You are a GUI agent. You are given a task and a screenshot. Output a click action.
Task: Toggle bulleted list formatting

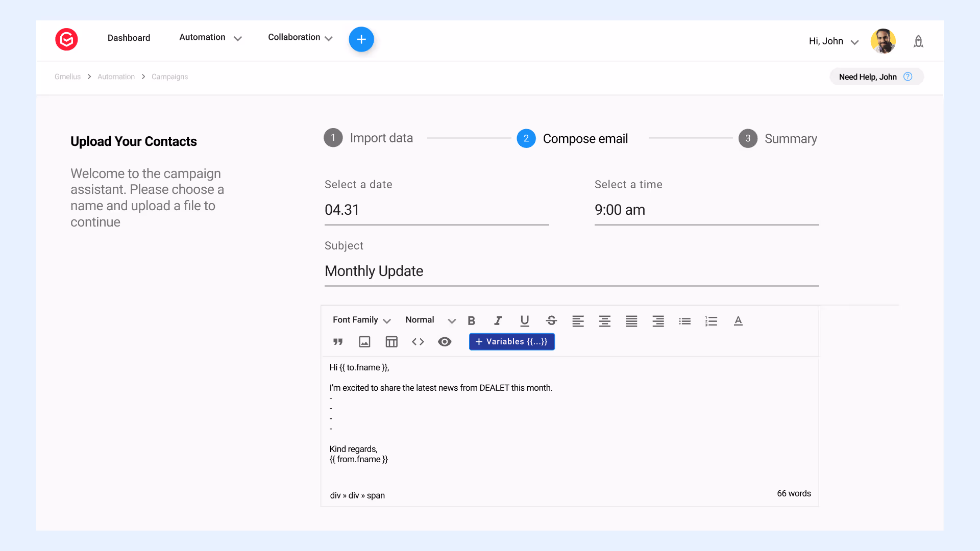pyautogui.click(x=684, y=321)
